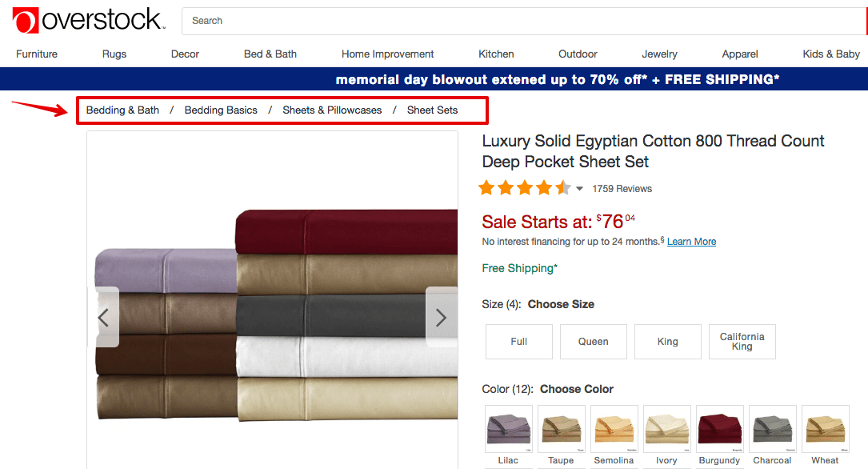868x469 pixels.
Task: Go to the previous product image arrow
Action: click(x=103, y=317)
